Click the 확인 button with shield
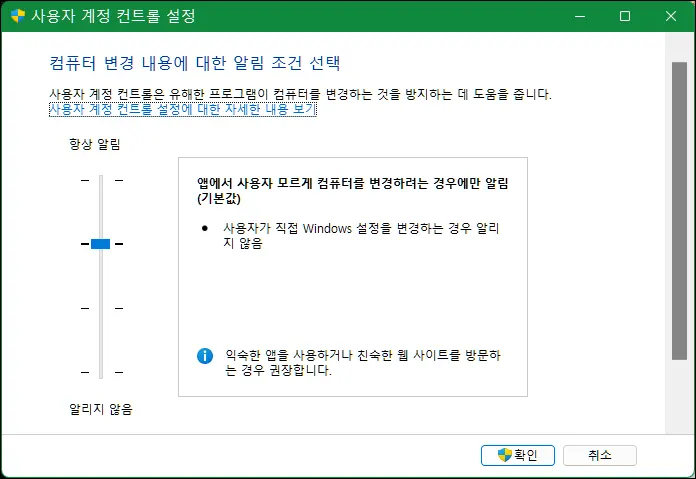The height and width of the screenshot is (479, 696). [518, 455]
